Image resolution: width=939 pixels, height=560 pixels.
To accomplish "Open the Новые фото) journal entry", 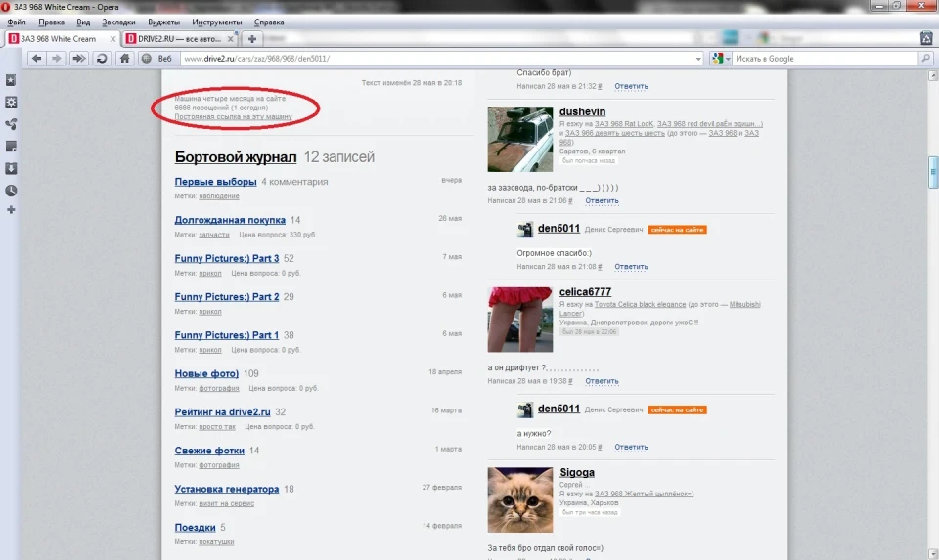I will tap(206, 373).
